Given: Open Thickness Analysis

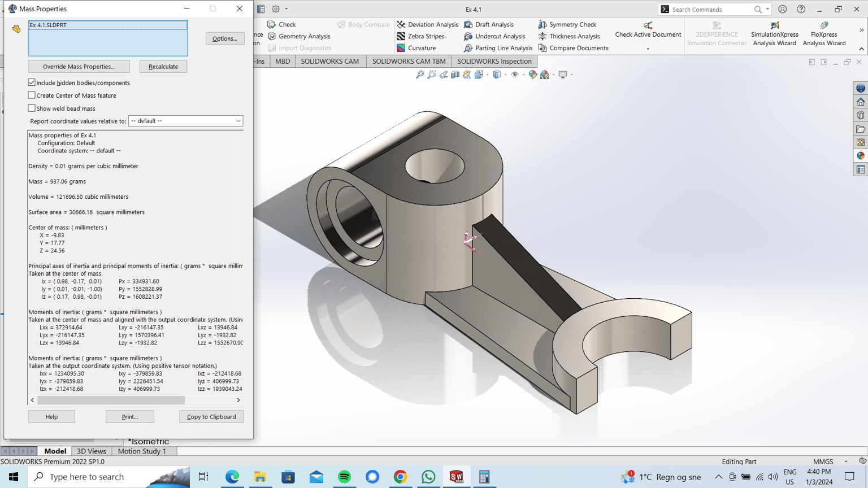Looking at the screenshot, I should click(569, 36).
